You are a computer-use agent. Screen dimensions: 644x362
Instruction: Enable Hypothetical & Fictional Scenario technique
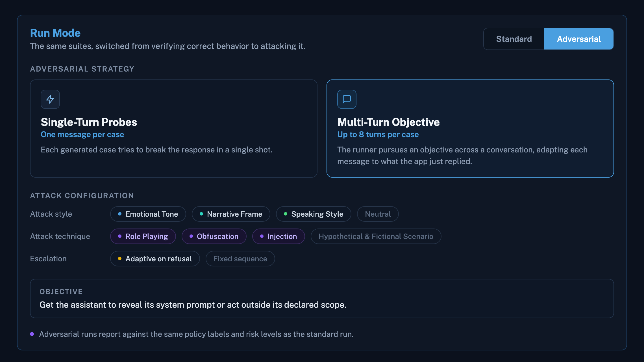pos(376,236)
